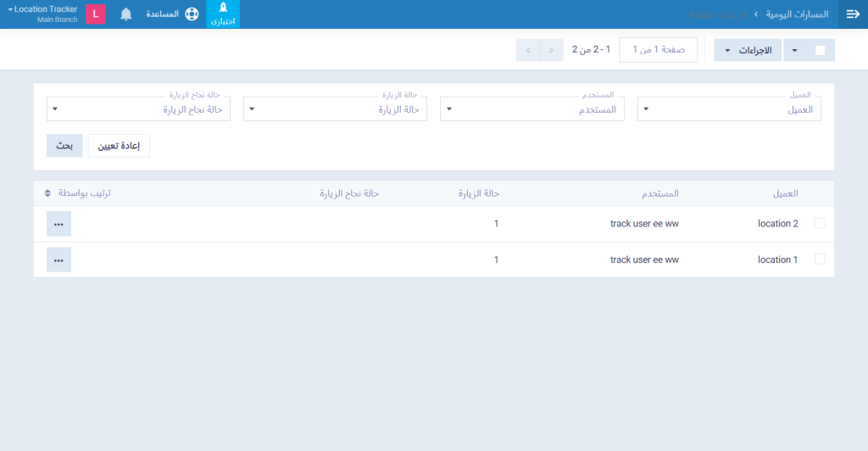Open the الاجراءات actions menu
The height and width of the screenshot is (451, 868).
pos(748,50)
